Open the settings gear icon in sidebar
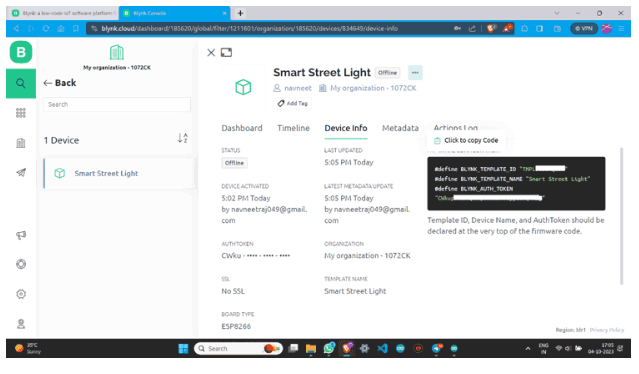 [x=21, y=294]
